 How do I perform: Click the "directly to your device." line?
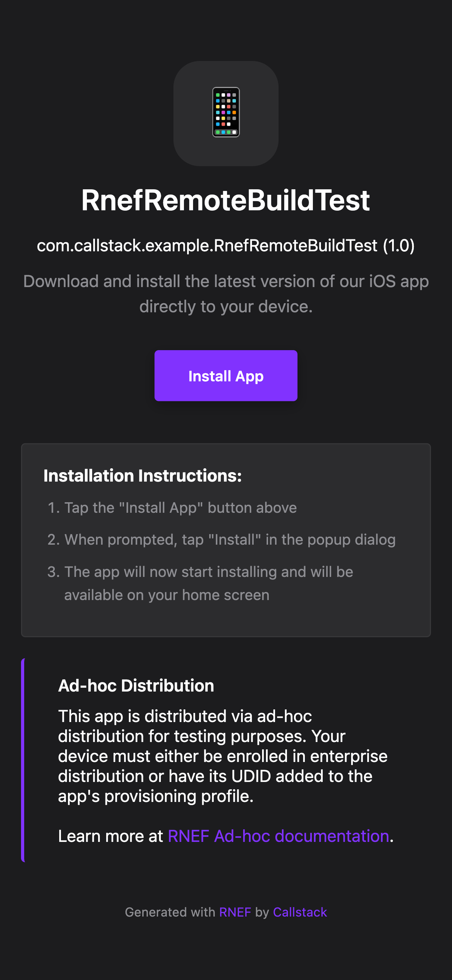tap(226, 307)
